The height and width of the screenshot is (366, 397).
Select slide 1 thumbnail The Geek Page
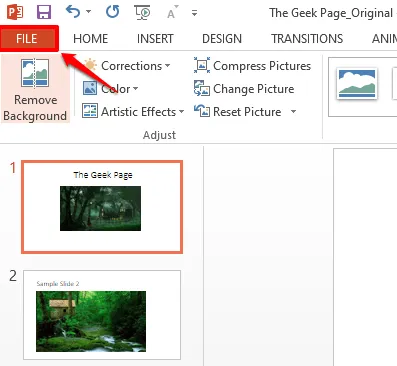[x=102, y=207]
